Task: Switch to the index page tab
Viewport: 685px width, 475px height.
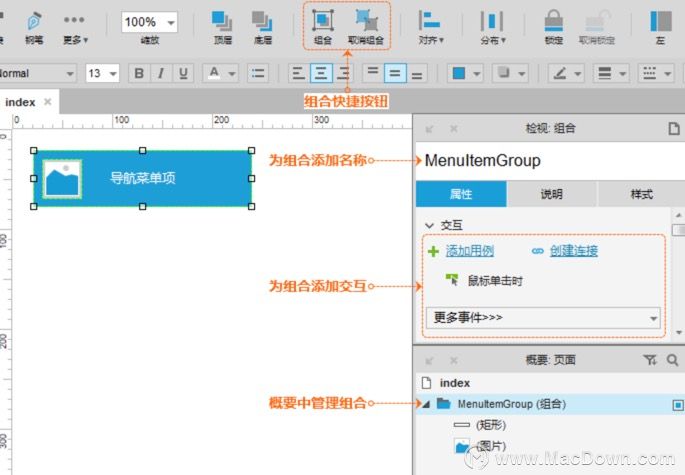Action: tap(20, 102)
